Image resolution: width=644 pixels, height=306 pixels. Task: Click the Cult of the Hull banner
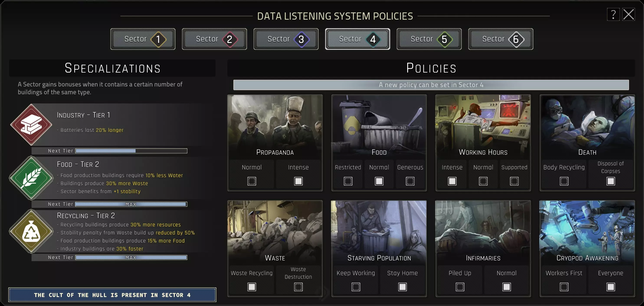pyautogui.click(x=112, y=295)
